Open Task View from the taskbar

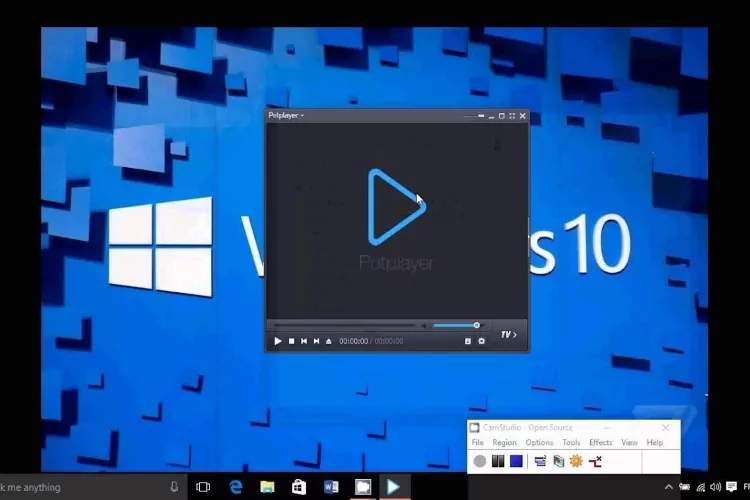[x=203, y=487]
